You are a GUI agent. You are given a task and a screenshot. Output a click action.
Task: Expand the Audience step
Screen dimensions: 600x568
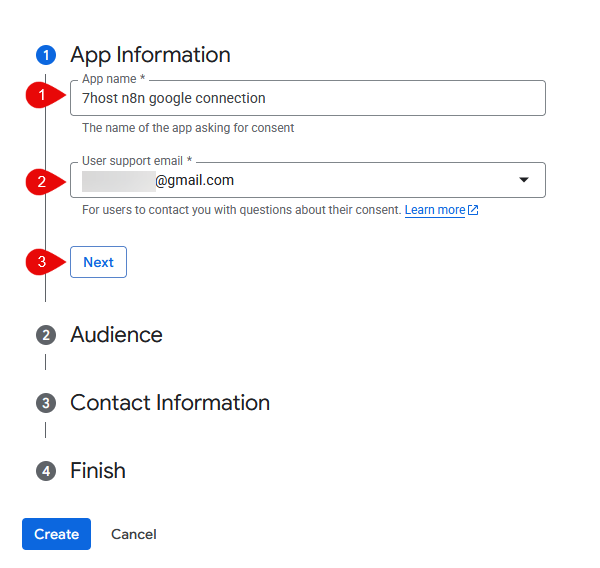pos(116,335)
